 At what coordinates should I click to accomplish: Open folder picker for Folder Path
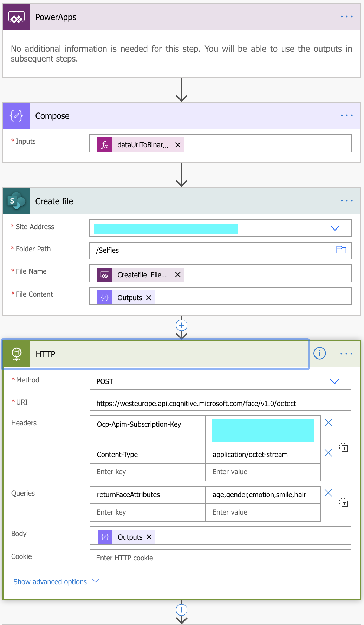click(341, 250)
